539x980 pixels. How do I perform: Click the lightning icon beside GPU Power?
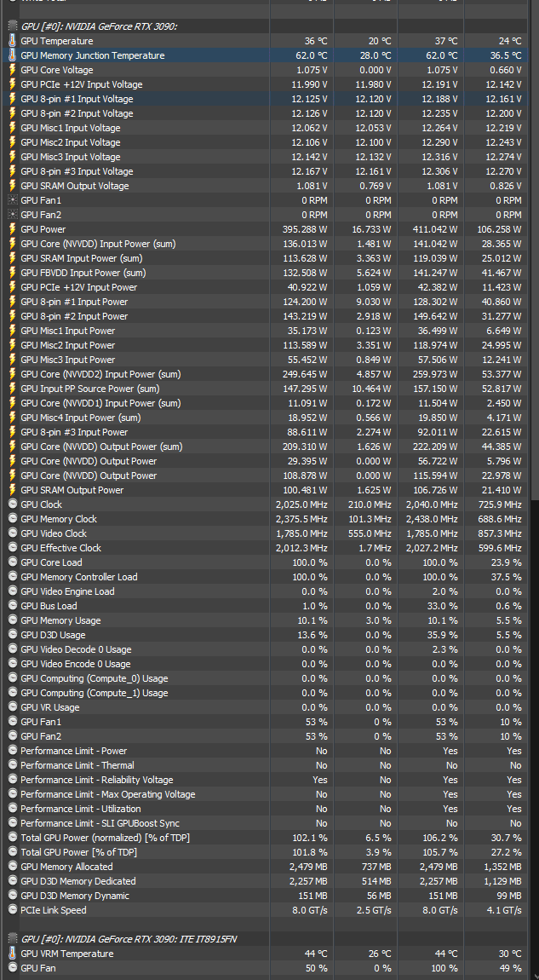click(13, 228)
